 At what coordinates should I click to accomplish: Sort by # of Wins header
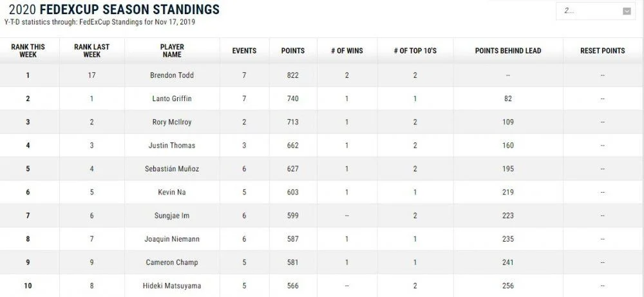[x=347, y=51]
